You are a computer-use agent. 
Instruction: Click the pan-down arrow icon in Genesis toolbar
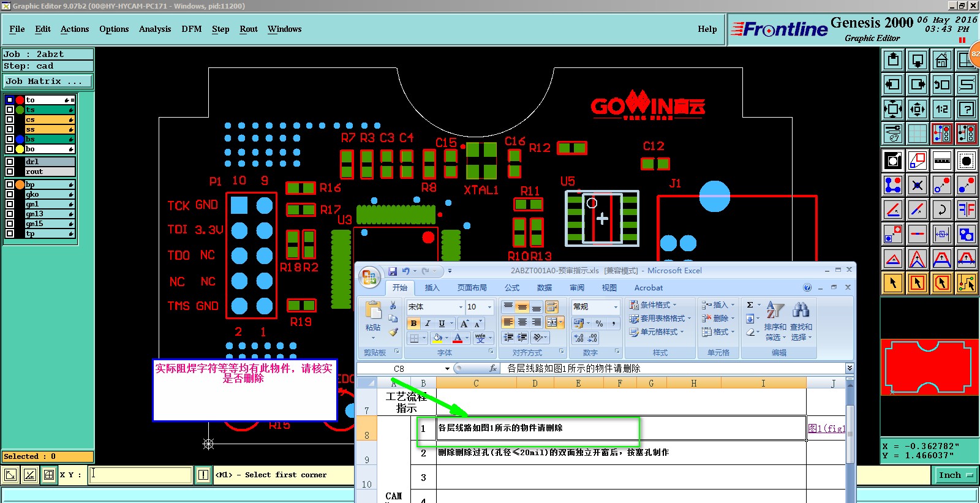(x=918, y=60)
